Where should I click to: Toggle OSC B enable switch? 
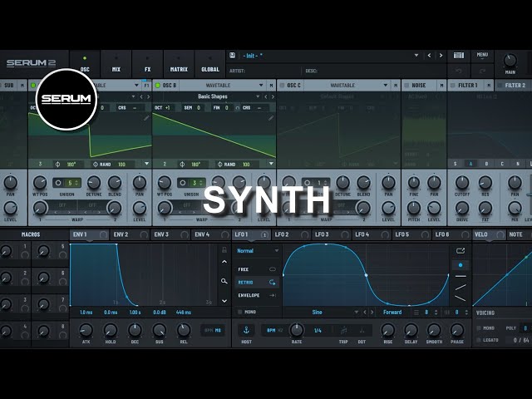tap(158, 85)
